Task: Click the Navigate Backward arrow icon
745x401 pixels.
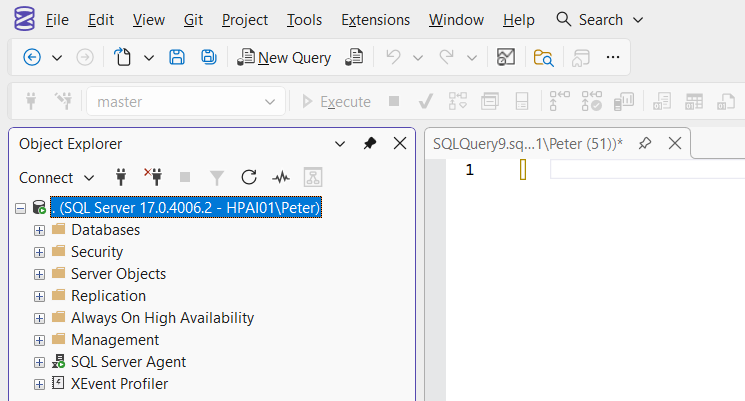Action: click(32, 58)
